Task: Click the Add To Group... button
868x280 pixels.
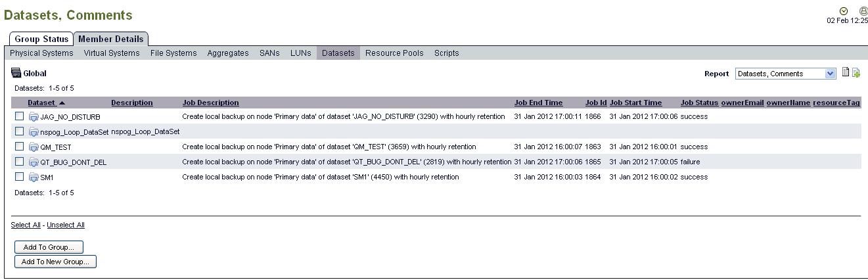Action: 49,247
